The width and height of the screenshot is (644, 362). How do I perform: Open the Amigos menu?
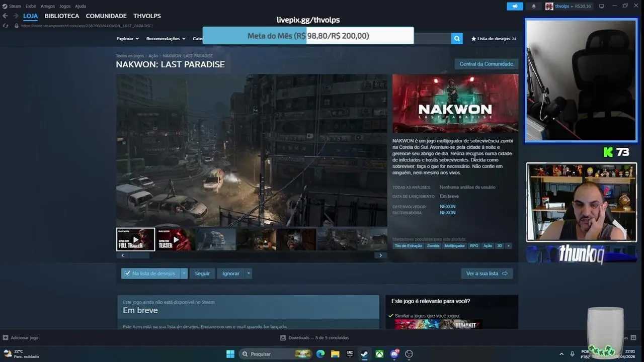(48, 6)
